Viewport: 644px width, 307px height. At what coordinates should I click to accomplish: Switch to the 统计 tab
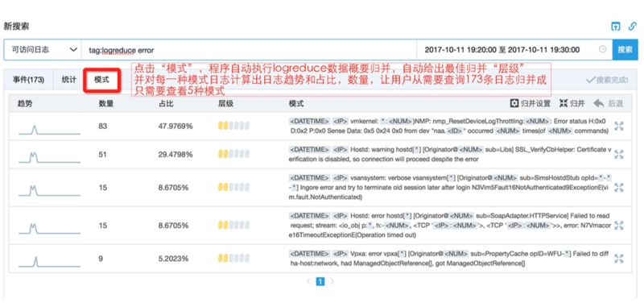(68, 80)
